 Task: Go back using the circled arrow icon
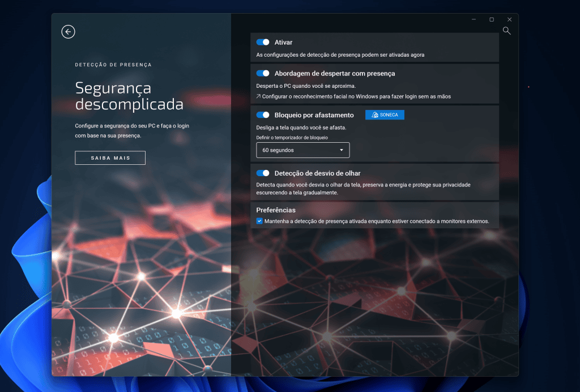tap(68, 32)
